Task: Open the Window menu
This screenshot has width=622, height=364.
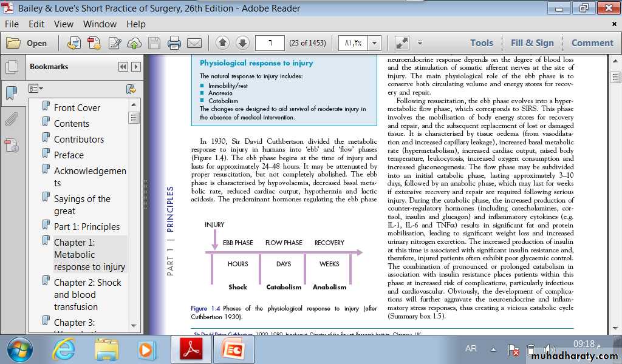Action: coord(100,24)
